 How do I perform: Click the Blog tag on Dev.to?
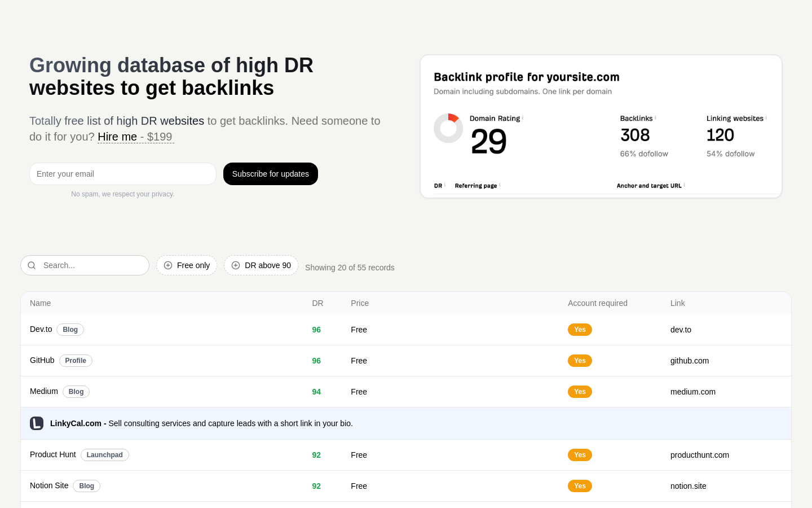coord(70,330)
